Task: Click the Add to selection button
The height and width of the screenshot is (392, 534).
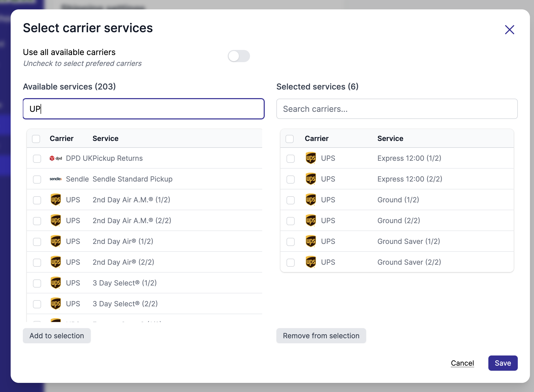Action: click(x=57, y=335)
